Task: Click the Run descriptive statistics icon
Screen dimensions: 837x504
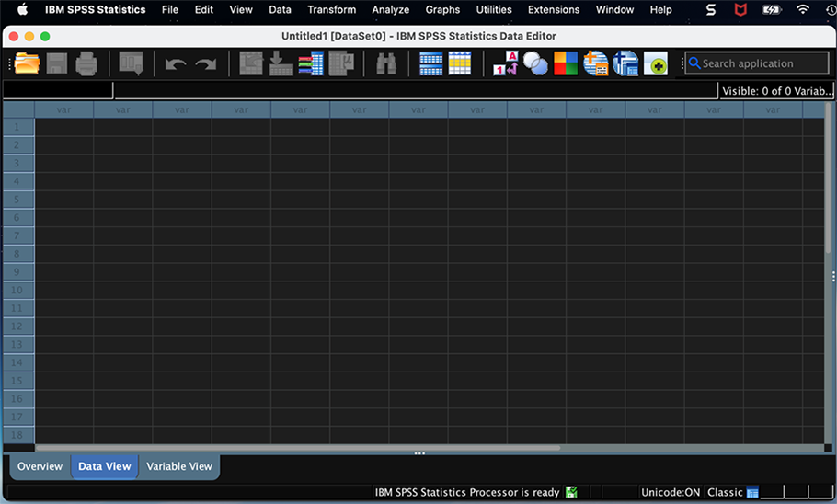Action: 341,63
